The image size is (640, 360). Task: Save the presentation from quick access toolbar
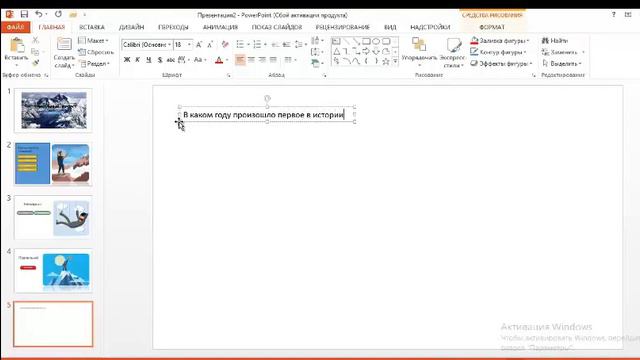[24, 14]
